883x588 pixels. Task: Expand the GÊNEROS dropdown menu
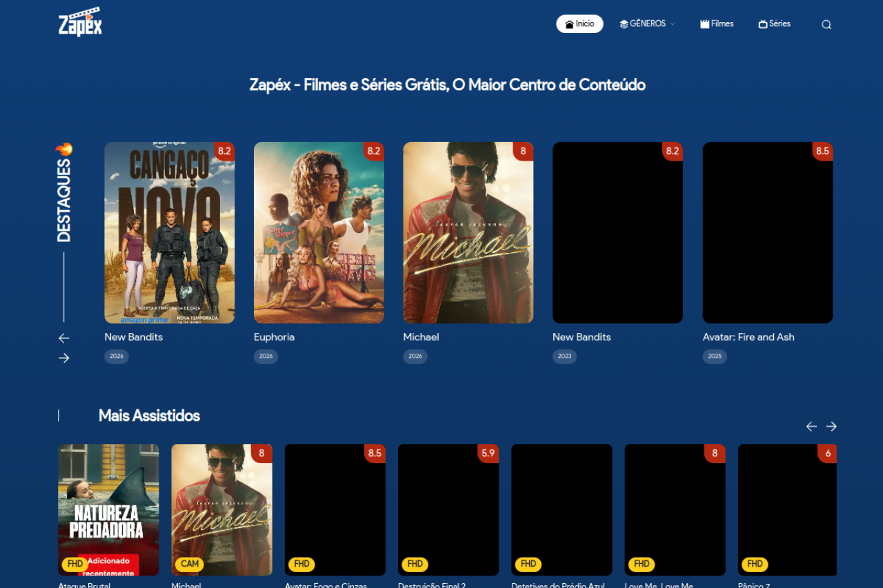pos(647,24)
